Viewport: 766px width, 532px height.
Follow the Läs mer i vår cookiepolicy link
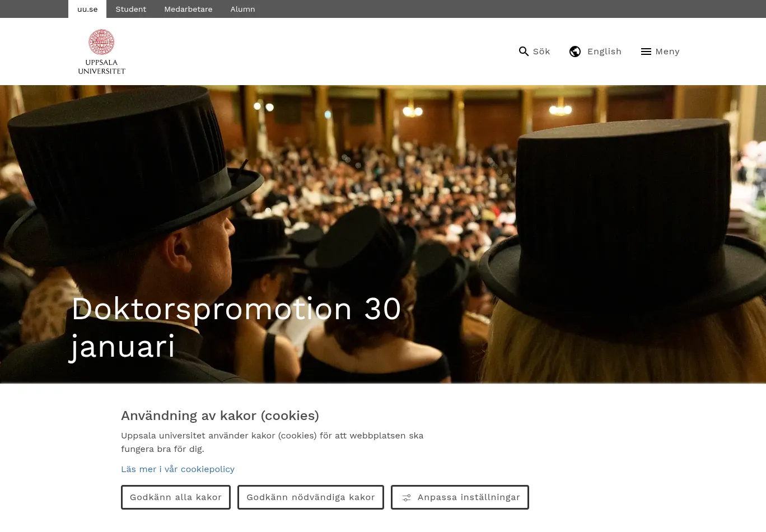(x=178, y=469)
